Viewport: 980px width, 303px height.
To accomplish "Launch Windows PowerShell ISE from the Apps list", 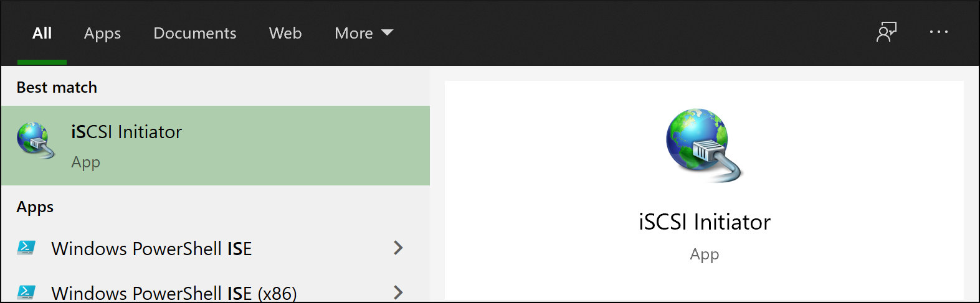I will [x=151, y=249].
